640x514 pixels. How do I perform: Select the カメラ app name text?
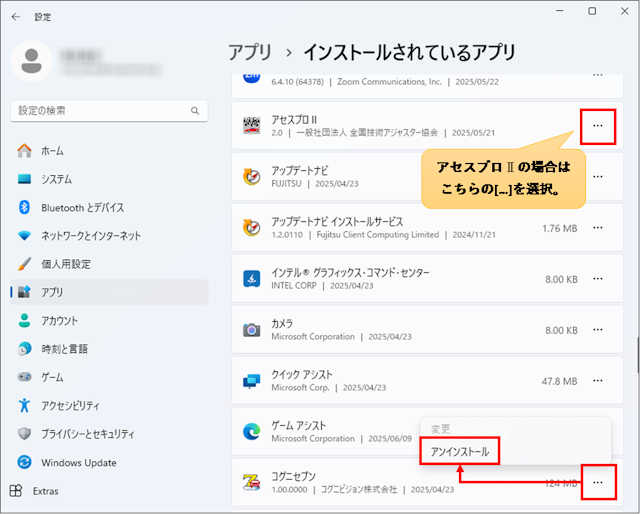pos(282,324)
